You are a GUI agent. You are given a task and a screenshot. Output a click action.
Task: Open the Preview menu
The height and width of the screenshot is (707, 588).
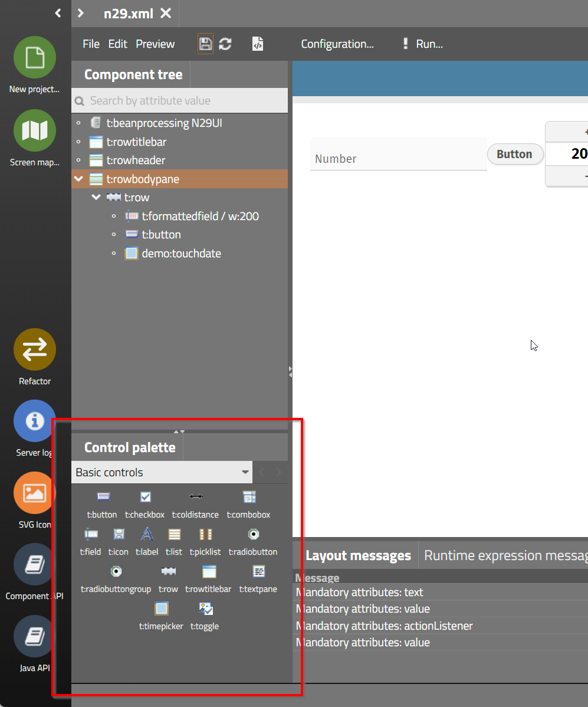point(155,44)
